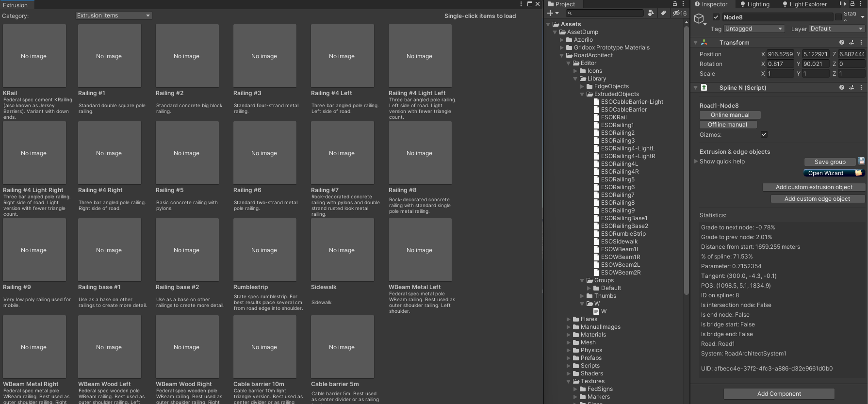Open Transform component help reference
The height and width of the screenshot is (404, 868).
(x=842, y=43)
